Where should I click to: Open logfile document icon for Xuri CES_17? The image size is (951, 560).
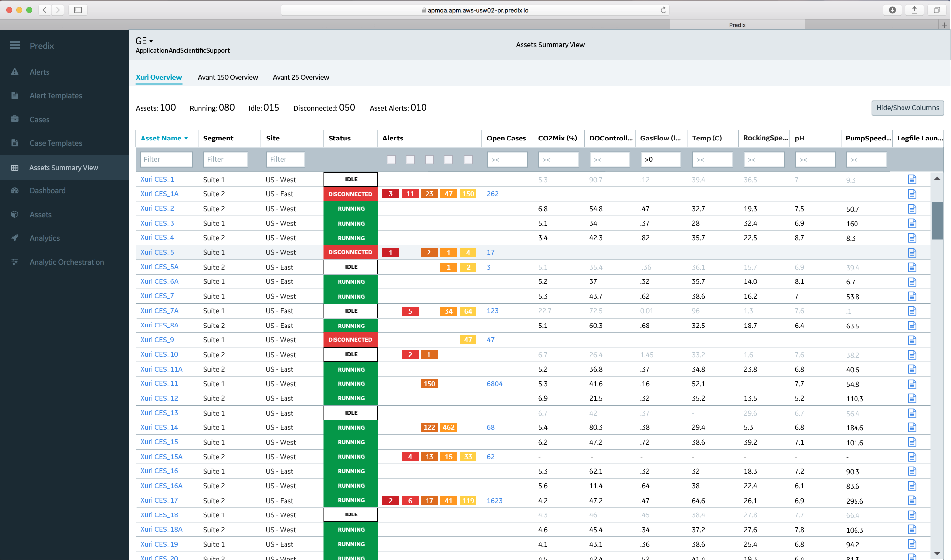tap(912, 500)
